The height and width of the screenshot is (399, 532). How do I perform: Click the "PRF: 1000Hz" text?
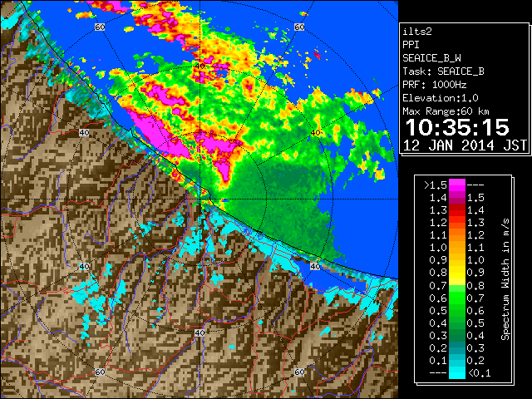[x=434, y=85]
